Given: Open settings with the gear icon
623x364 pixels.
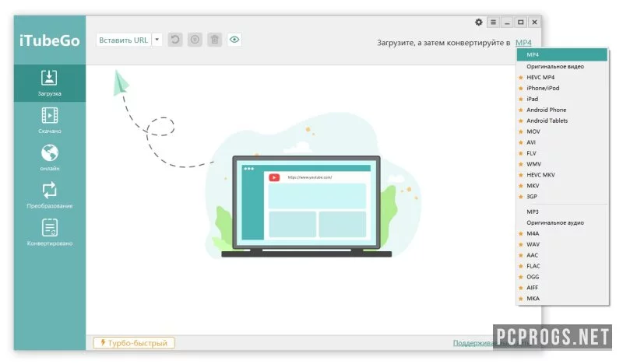Looking at the screenshot, I should pyautogui.click(x=479, y=23).
